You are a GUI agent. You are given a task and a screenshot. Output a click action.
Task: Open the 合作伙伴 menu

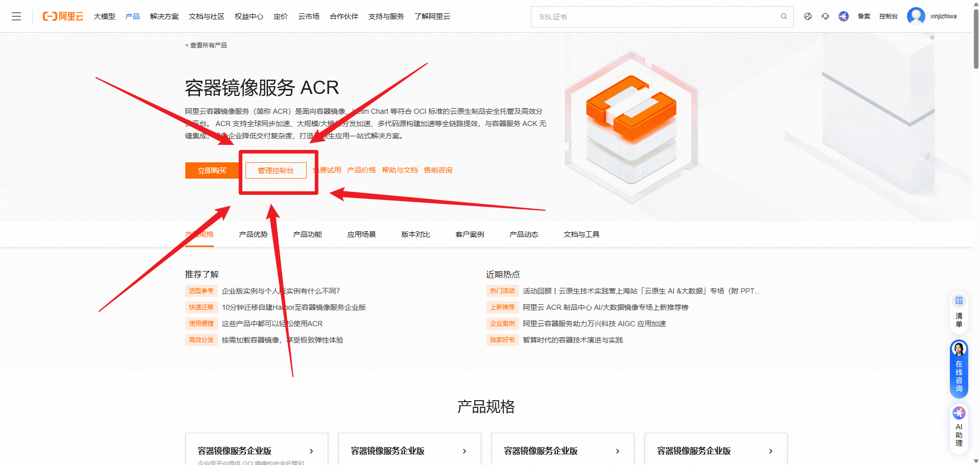click(344, 16)
